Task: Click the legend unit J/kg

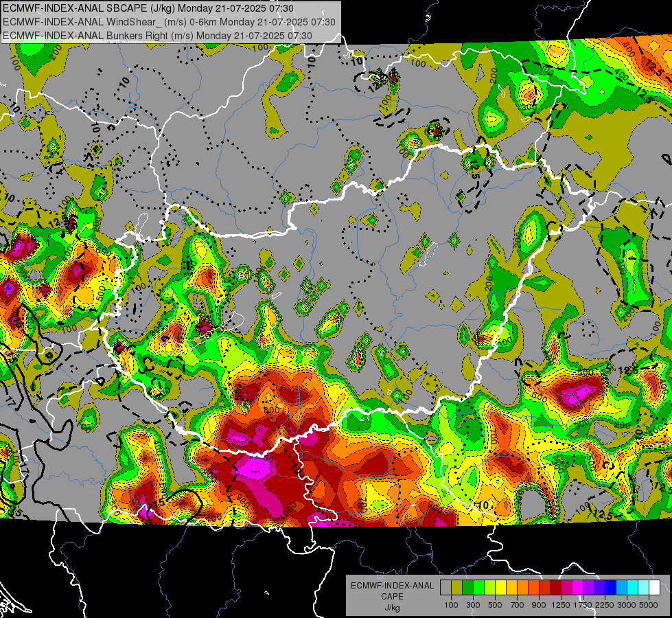Action: pyautogui.click(x=392, y=608)
